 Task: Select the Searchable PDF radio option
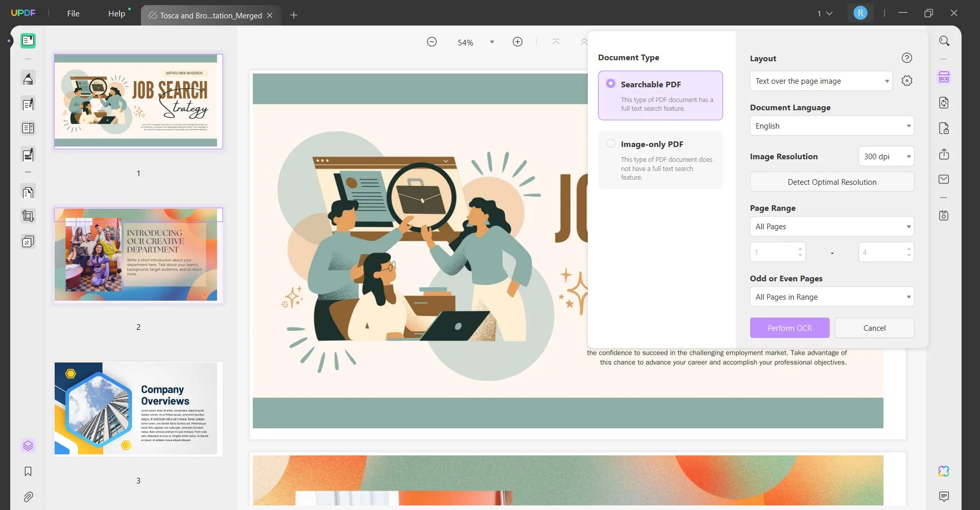611,83
